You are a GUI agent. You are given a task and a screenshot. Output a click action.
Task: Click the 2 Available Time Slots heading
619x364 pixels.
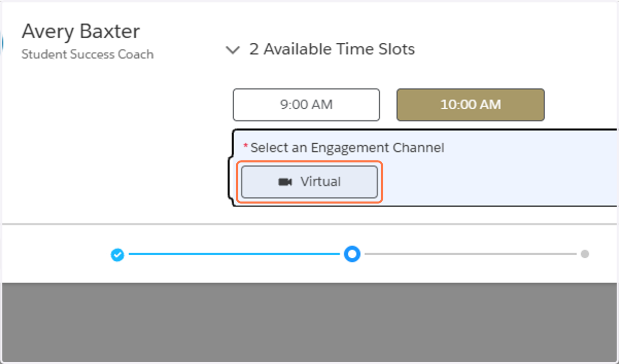332,49
